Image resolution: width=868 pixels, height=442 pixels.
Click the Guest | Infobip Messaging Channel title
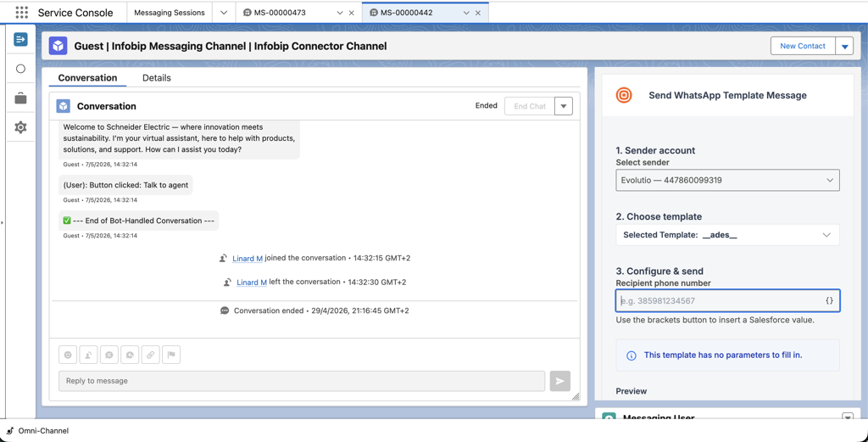click(231, 46)
